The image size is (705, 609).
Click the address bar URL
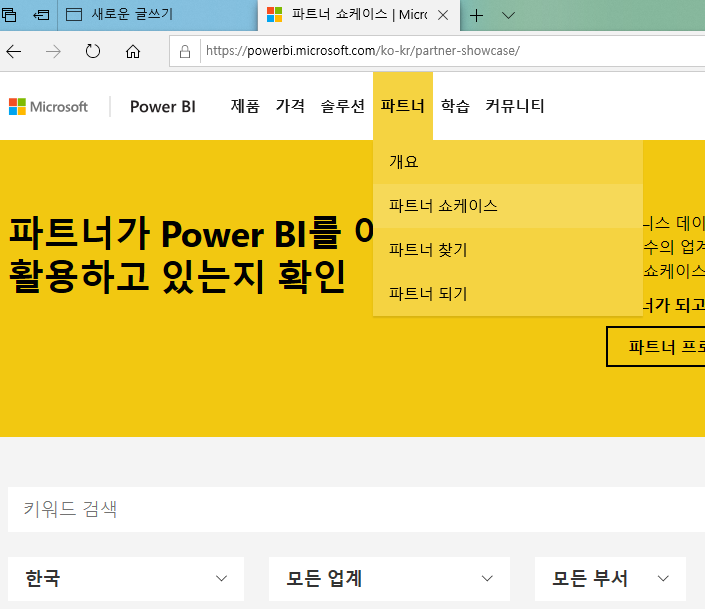(x=362, y=51)
